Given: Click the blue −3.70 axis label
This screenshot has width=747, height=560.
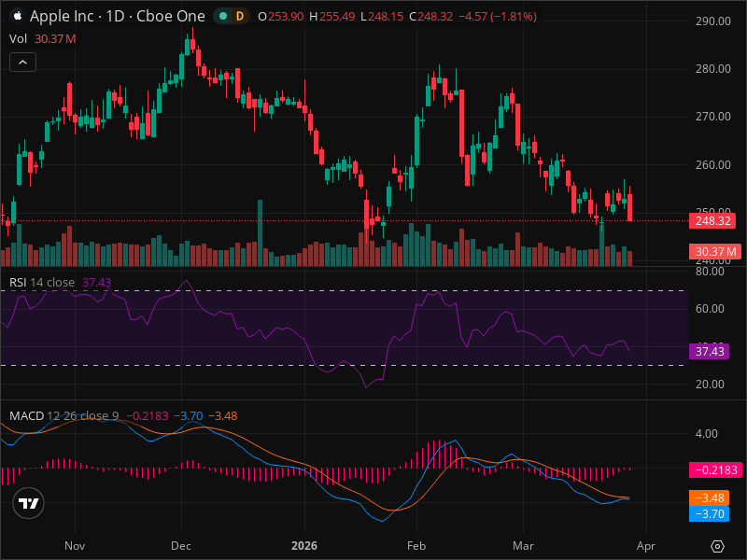Looking at the screenshot, I should coord(709,514).
